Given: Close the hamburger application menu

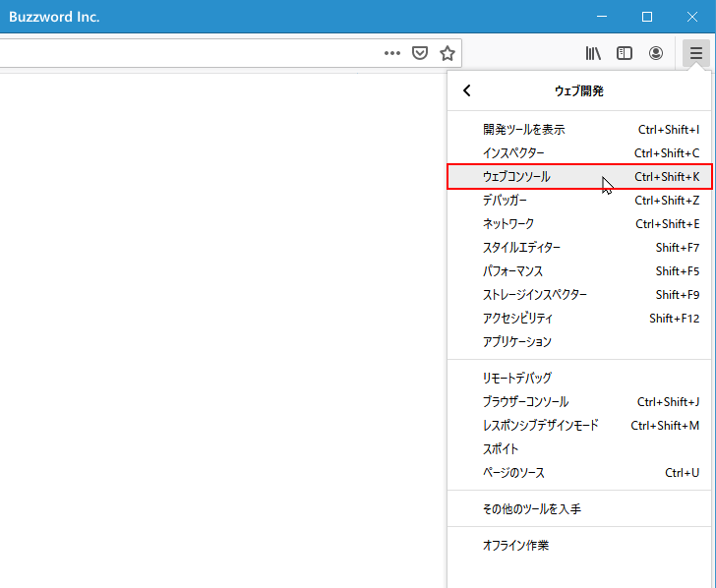Looking at the screenshot, I should [695, 53].
